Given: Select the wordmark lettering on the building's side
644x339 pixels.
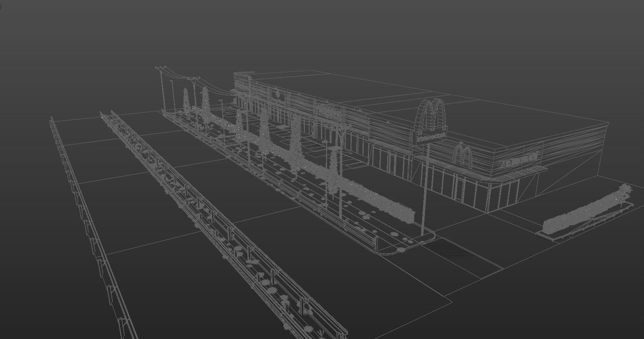Looking at the screenshot, I should (519, 161).
